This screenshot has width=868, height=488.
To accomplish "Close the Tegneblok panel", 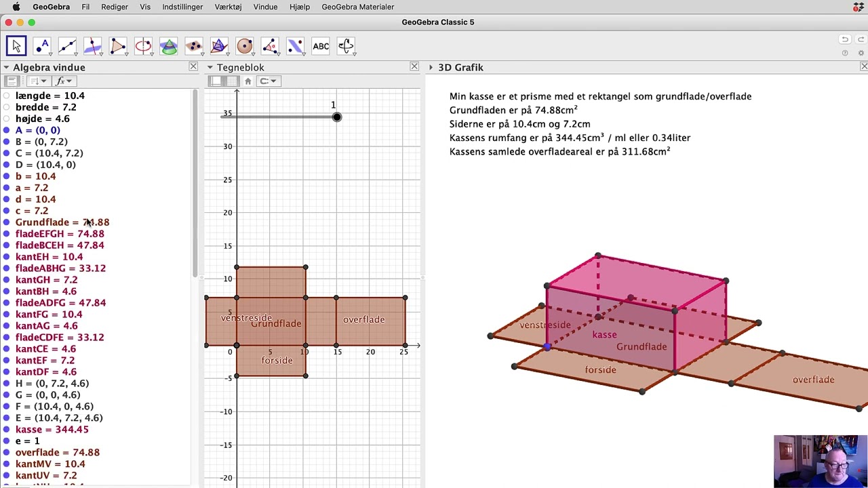I will tap(414, 66).
